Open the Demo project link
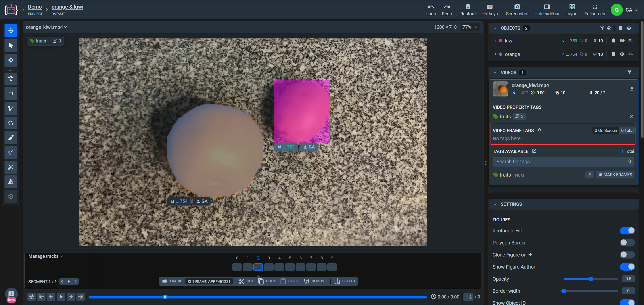Screen dimensions: 644x305 tap(35, 7)
